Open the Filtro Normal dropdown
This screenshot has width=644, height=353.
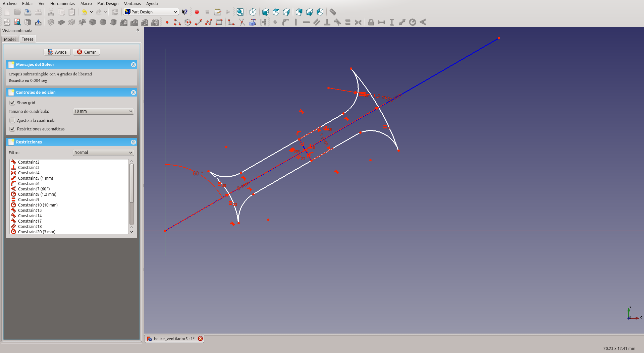[103, 153]
